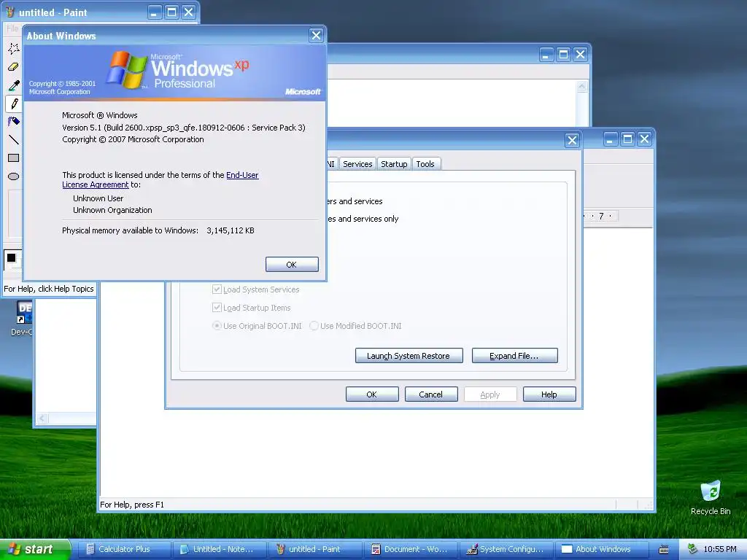Image resolution: width=747 pixels, height=560 pixels.
Task: Choose the Rectangle shape tool in Paint
Action: pyautogui.click(x=13, y=157)
